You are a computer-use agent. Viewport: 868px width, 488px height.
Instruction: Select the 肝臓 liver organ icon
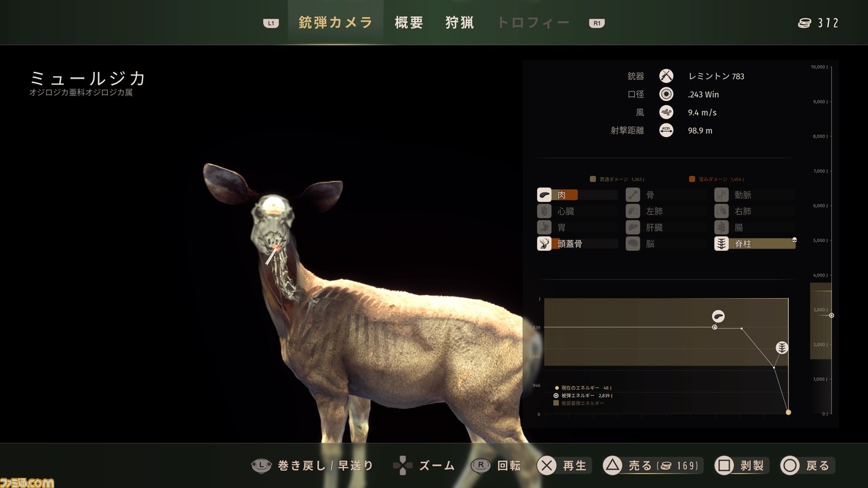(x=633, y=228)
